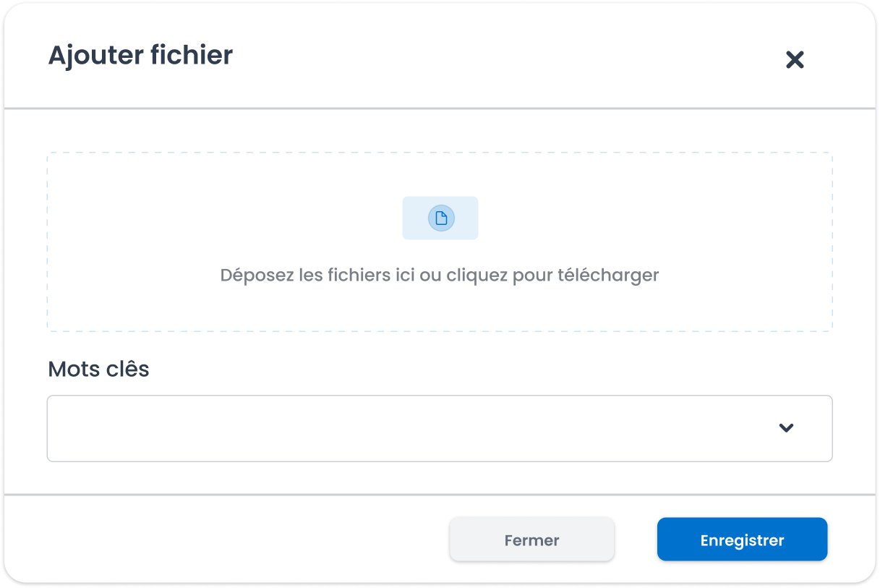Click "cliquez pour télécharger" upload prompt
Image resolution: width=880 pixels, height=588 pixels.
click(553, 276)
